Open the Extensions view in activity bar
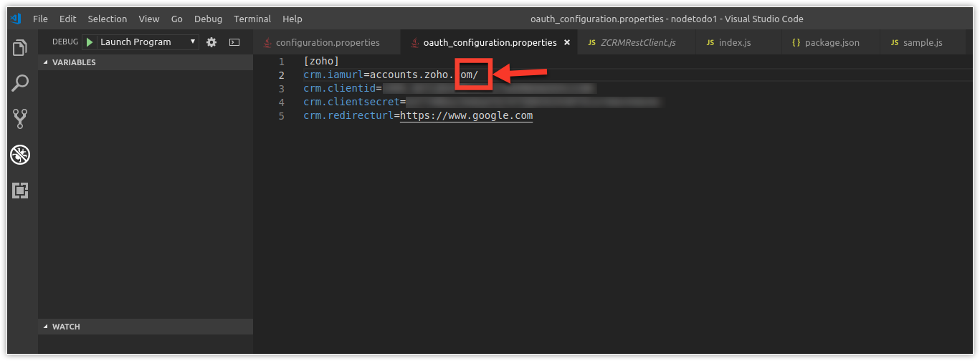Image resolution: width=980 pixels, height=361 pixels. [20, 191]
